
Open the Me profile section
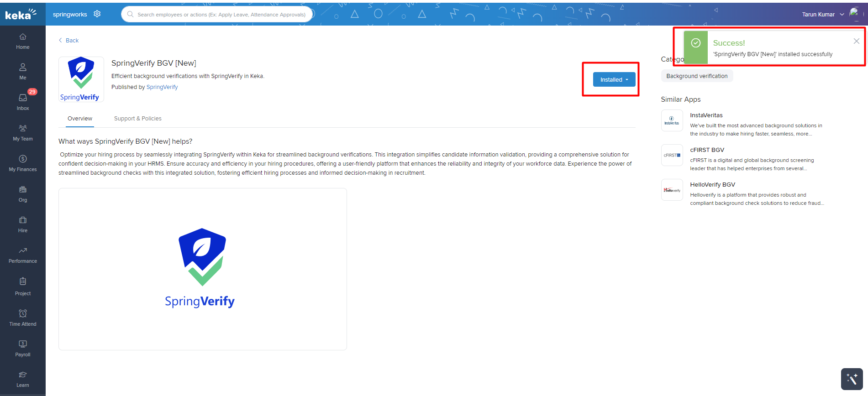pyautogui.click(x=23, y=72)
